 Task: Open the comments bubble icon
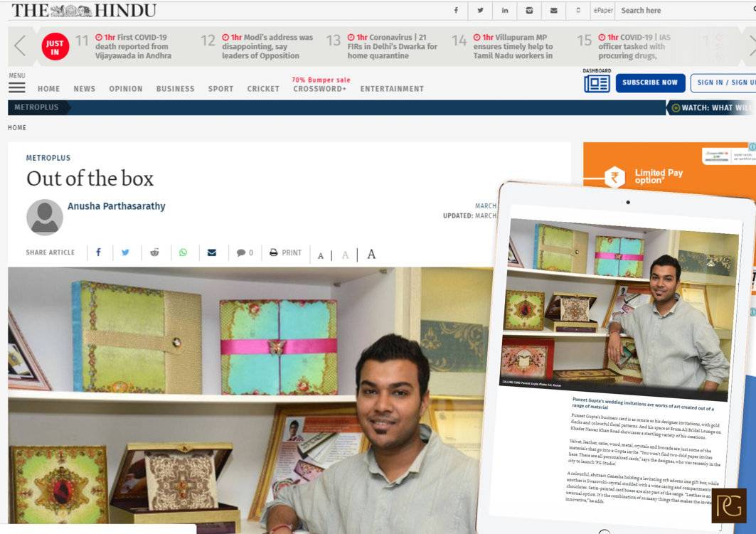[245, 252]
